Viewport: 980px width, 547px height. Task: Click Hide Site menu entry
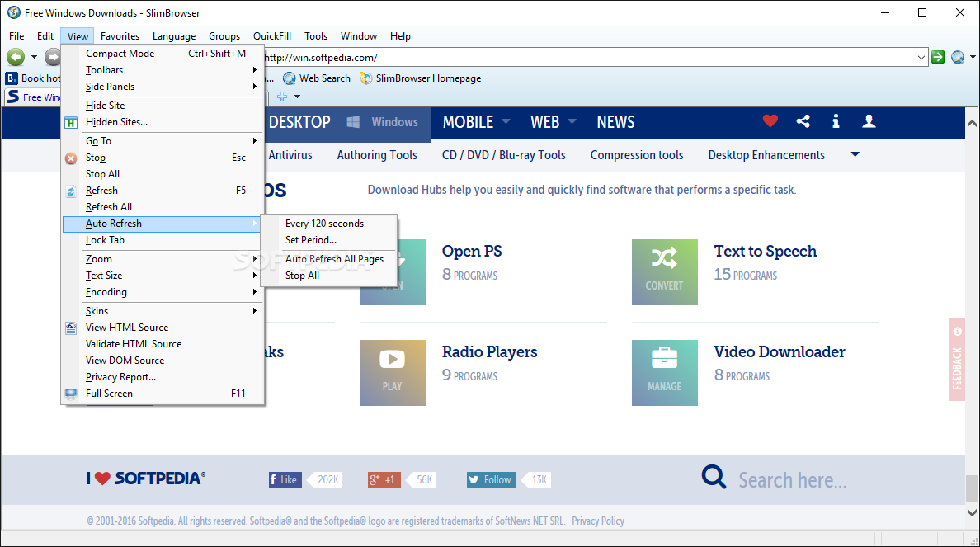(163, 105)
